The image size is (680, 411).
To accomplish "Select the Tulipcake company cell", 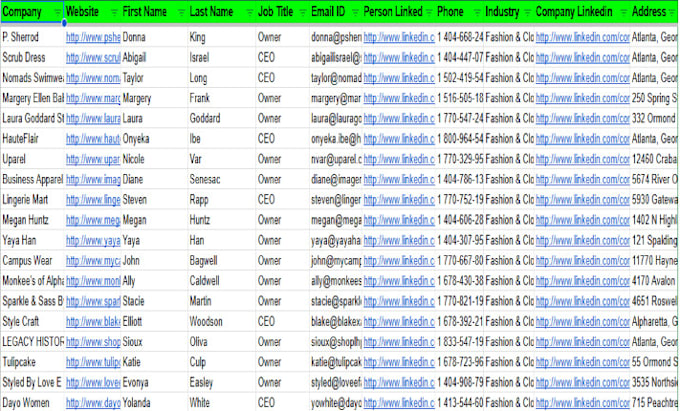I will (x=33, y=362).
